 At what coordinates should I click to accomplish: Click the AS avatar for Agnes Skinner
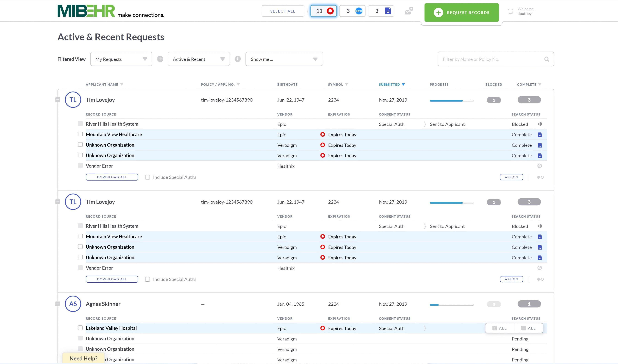click(x=73, y=304)
